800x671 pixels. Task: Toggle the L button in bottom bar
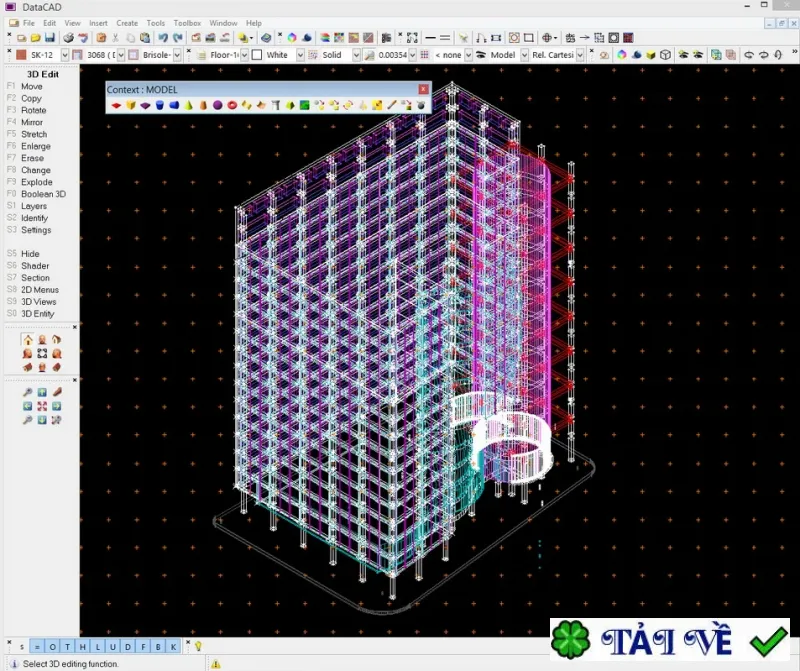[x=97, y=647]
